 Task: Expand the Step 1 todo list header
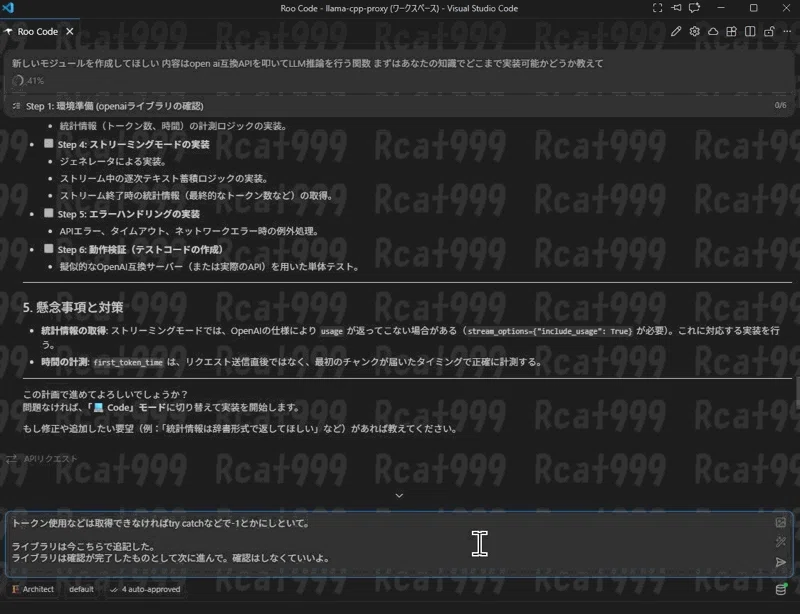tap(399, 106)
